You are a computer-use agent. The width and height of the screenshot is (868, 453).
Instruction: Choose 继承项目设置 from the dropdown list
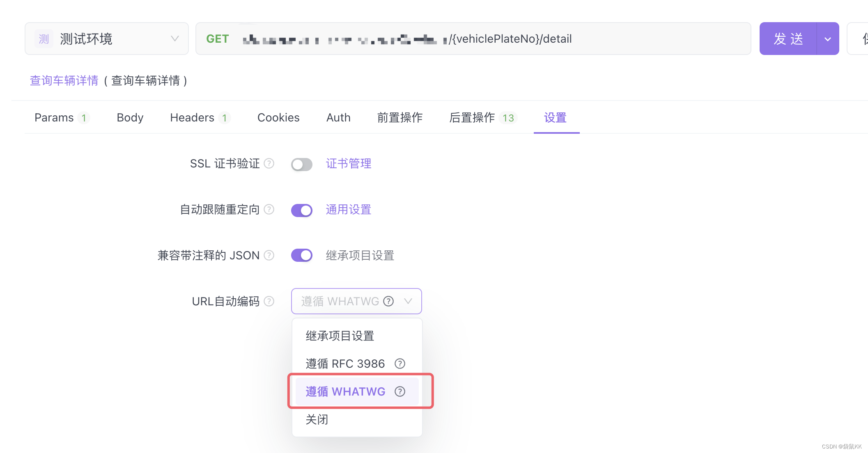340,336
